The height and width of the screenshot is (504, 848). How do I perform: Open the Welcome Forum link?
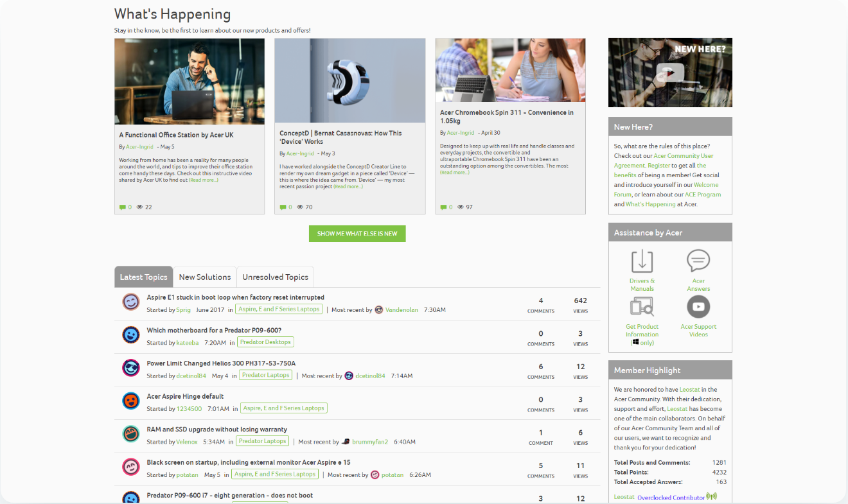(666, 189)
